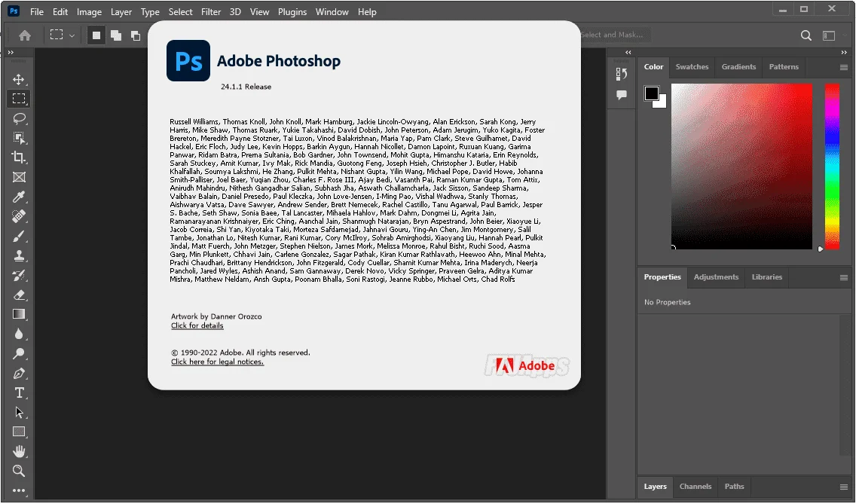856x504 pixels.
Task: Select the Blur tool
Action: click(19, 334)
